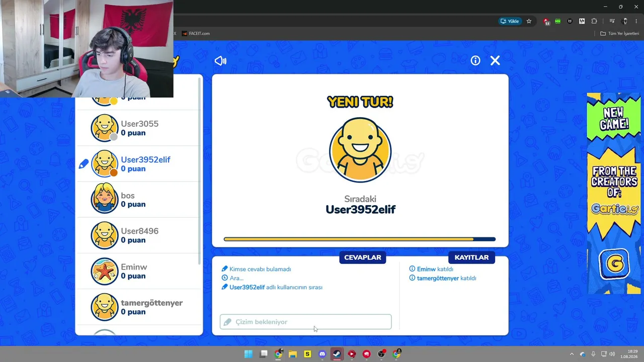
Task: Expand the system tray hidden icons chevron
Action: click(x=572, y=354)
